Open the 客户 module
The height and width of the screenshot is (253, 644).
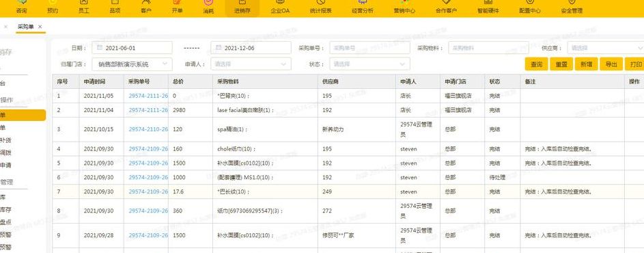(x=145, y=8)
